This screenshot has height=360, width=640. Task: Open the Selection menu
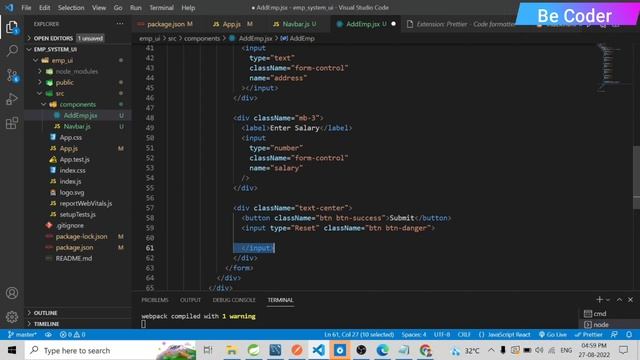pos(71,7)
